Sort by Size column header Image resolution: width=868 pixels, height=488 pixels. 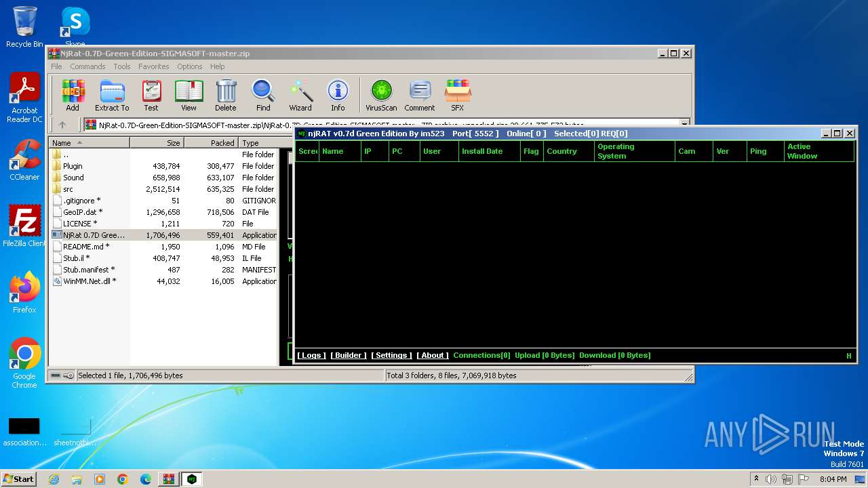click(x=157, y=143)
